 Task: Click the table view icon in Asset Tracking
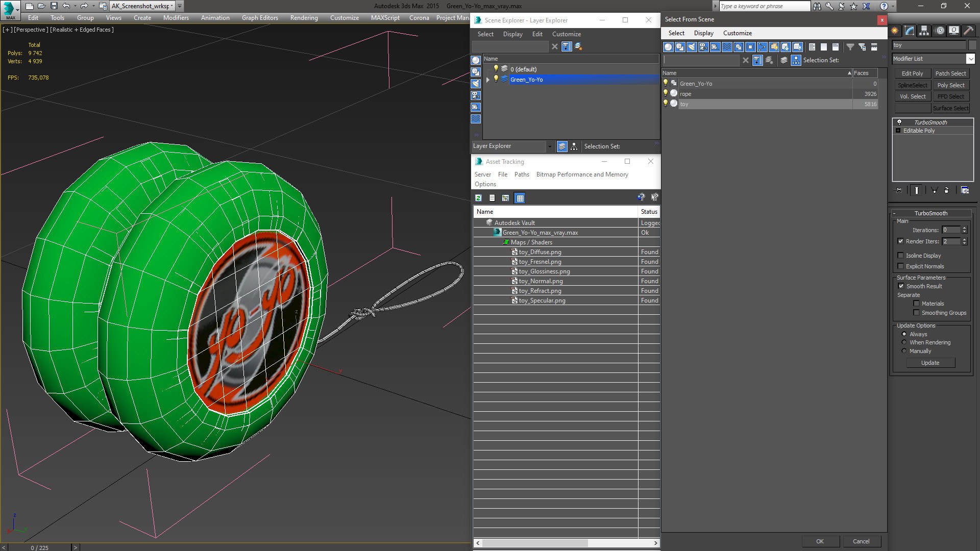[x=520, y=198]
